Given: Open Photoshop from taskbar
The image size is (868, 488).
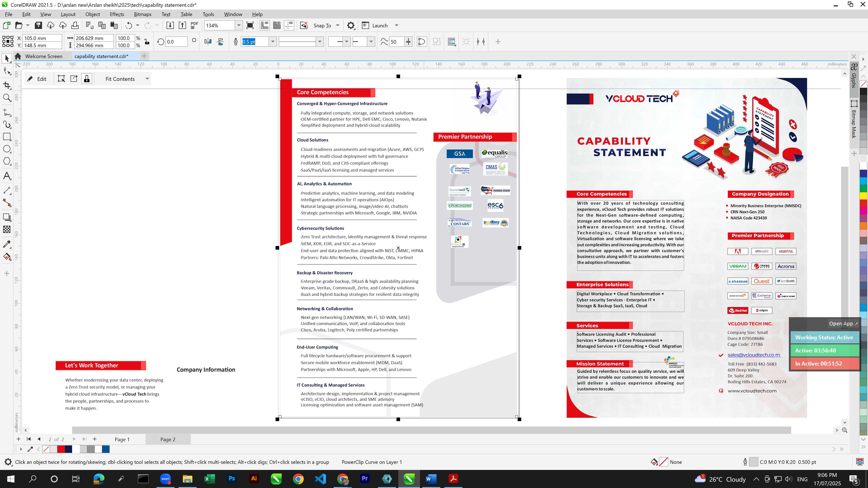Looking at the screenshot, I should point(231,479).
